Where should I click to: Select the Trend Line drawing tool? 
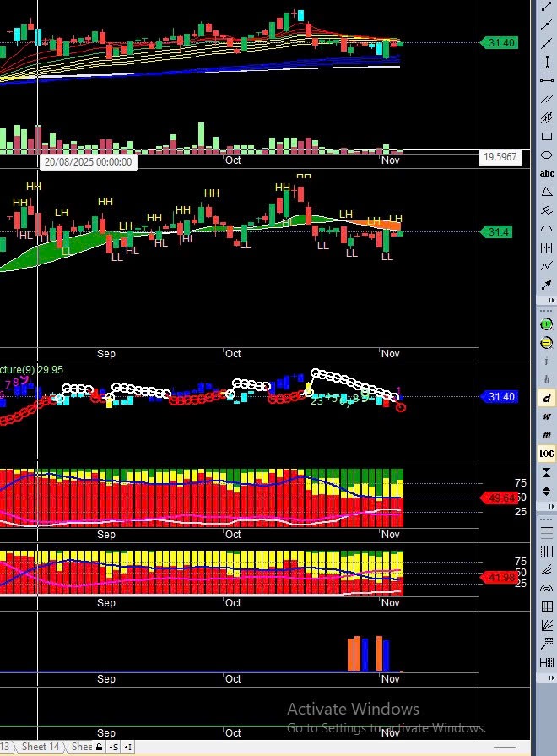[546, 6]
